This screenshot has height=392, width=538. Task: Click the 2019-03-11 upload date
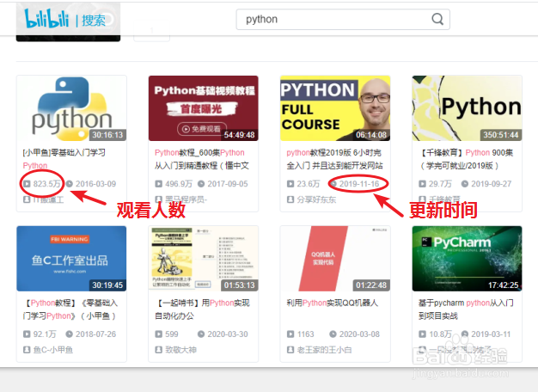(x=491, y=334)
